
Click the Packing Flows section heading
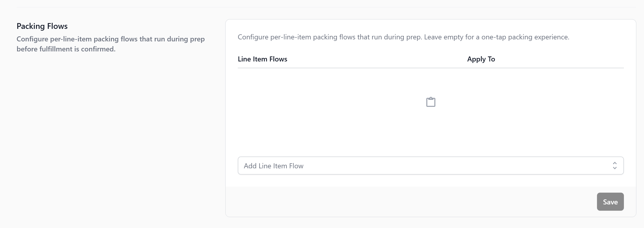point(42,26)
